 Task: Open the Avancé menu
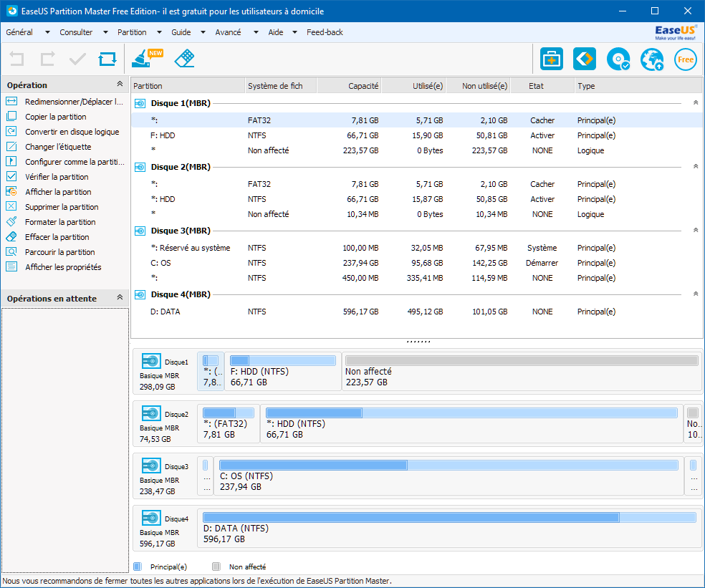228,32
